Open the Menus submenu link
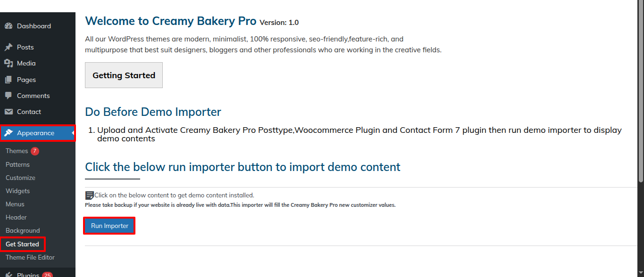The width and height of the screenshot is (644, 277). pyautogui.click(x=15, y=204)
